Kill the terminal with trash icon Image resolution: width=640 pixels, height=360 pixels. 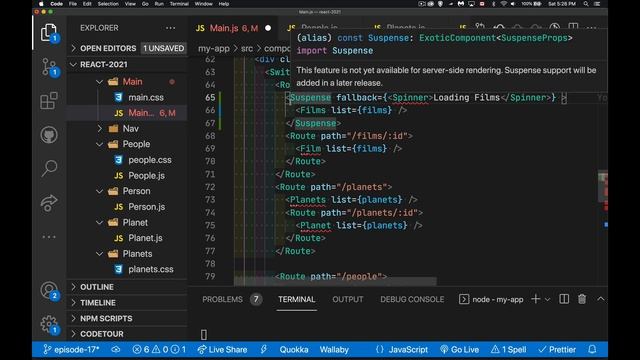(582, 299)
